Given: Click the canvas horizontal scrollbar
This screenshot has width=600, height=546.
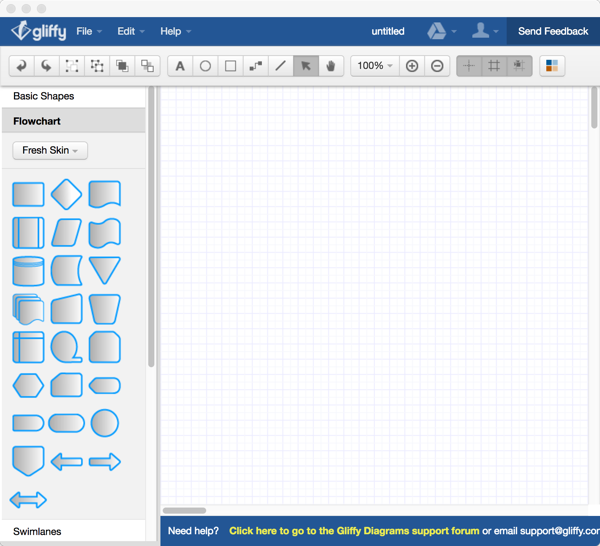Looking at the screenshot, I should click(184, 510).
